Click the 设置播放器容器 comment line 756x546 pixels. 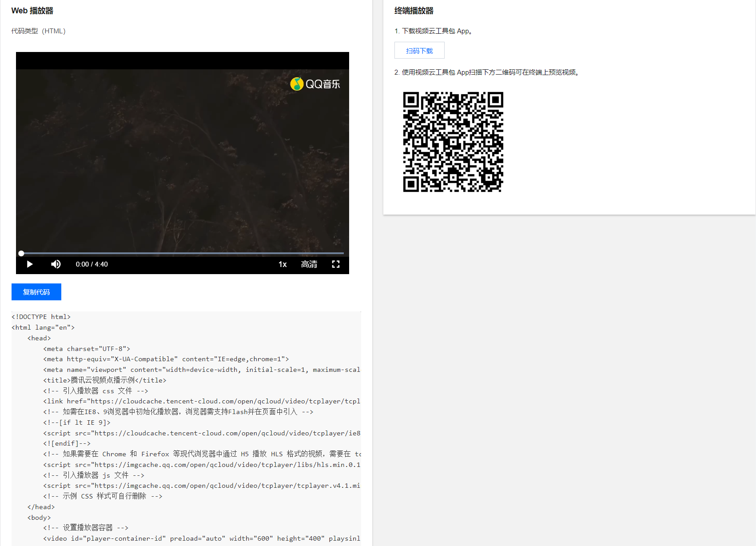(x=86, y=528)
